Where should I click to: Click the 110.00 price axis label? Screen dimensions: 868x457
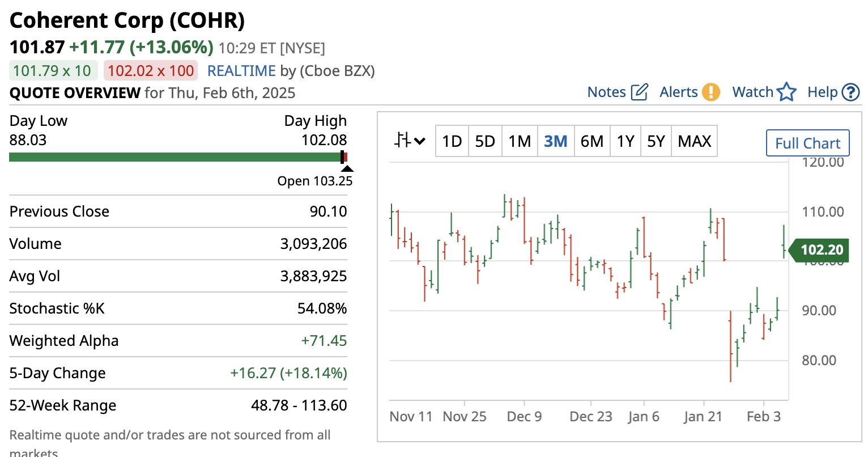click(823, 212)
